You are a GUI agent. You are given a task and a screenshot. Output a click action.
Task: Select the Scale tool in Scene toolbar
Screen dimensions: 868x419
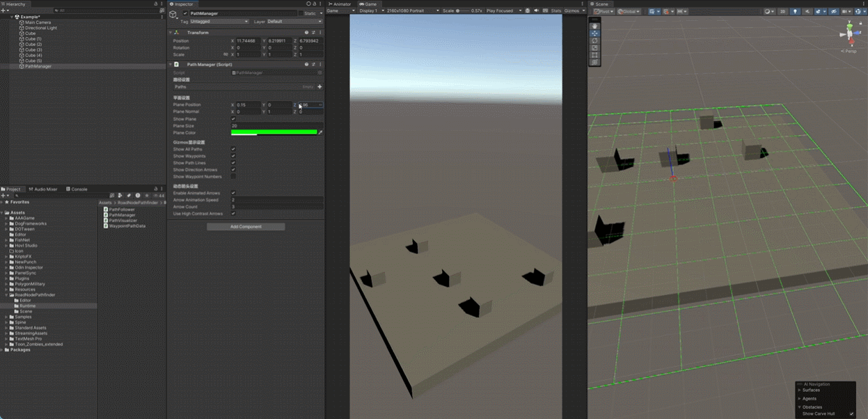pos(594,48)
